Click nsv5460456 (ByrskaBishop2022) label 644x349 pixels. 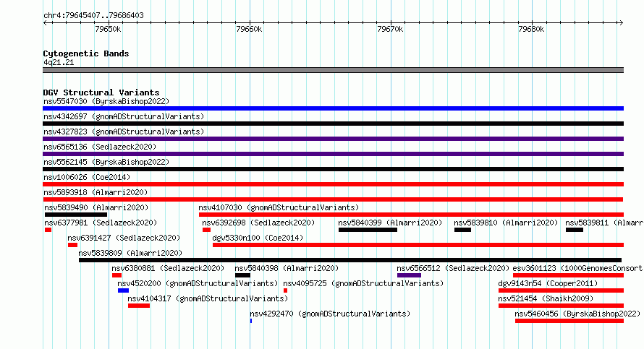pyautogui.click(x=577, y=314)
